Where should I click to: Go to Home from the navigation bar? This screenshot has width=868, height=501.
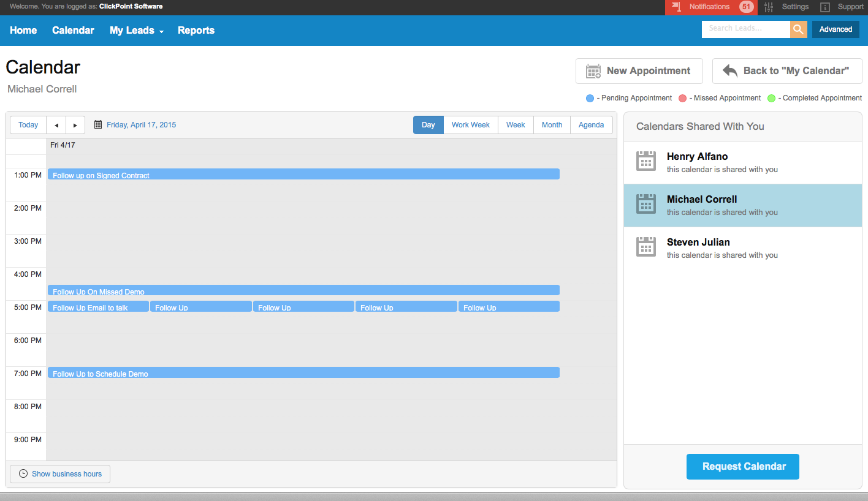23,31
